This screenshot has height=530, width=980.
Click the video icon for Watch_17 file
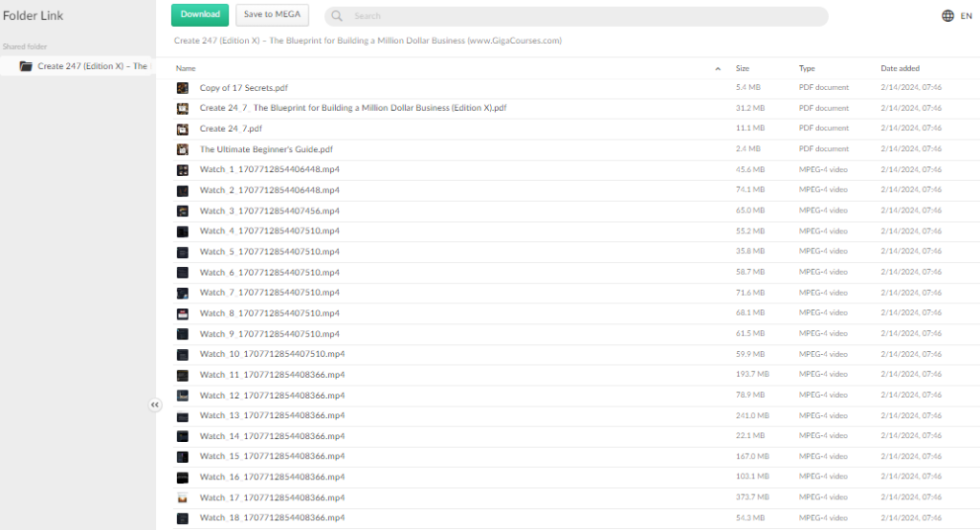182,498
